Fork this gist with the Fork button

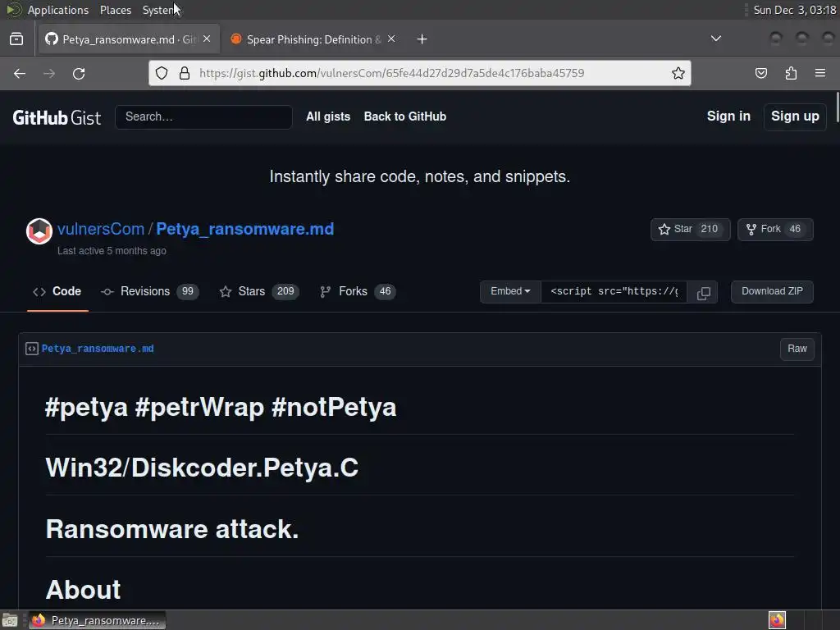pos(775,230)
